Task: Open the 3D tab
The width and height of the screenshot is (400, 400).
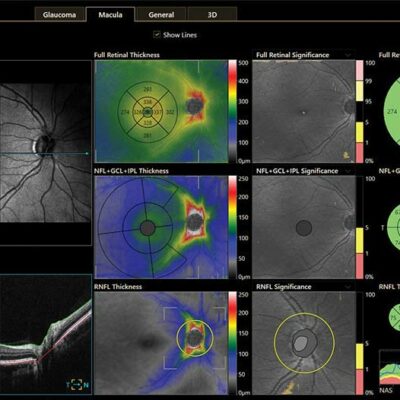Action: [x=212, y=15]
